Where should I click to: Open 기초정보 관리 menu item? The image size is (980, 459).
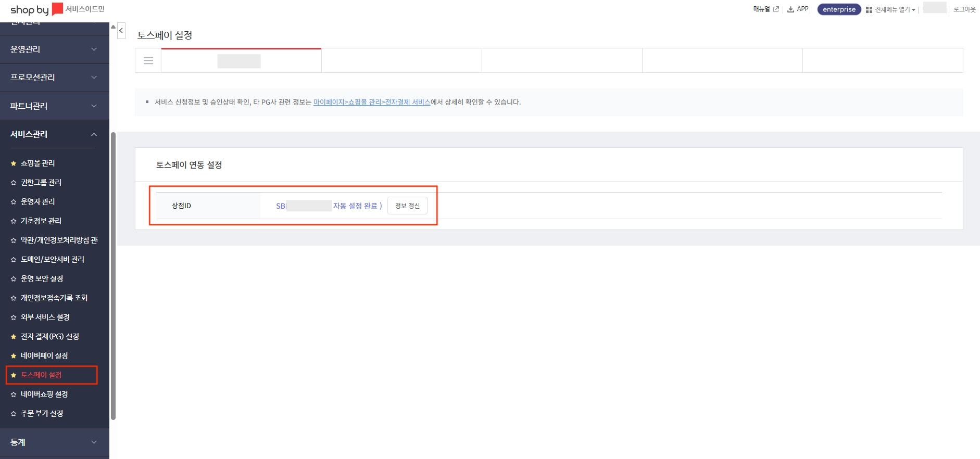(x=41, y=221)
